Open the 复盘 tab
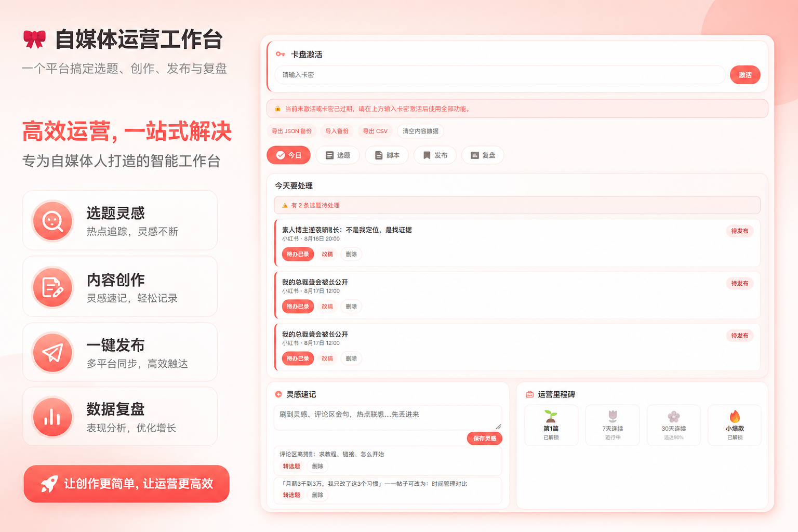Screen dimensions: 798x532 click(483, 155)
